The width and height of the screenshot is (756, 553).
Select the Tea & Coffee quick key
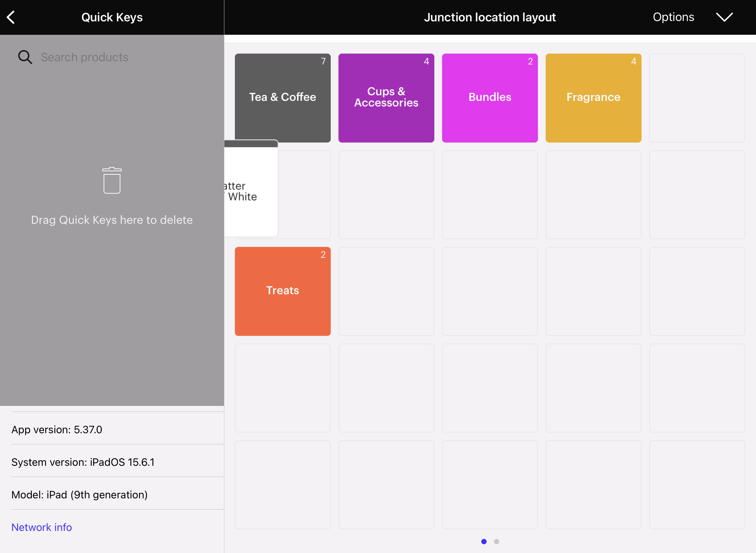pyautogui.click(x=283, y=97)
